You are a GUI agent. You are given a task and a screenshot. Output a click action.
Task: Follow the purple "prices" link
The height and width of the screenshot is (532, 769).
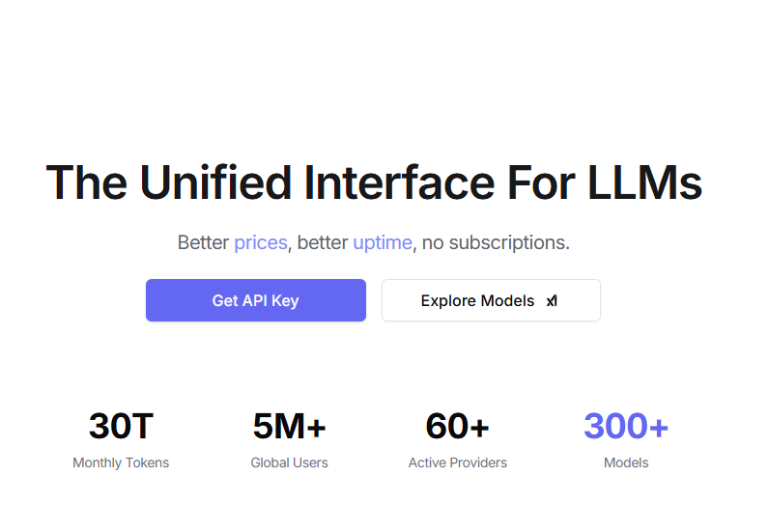261,242
